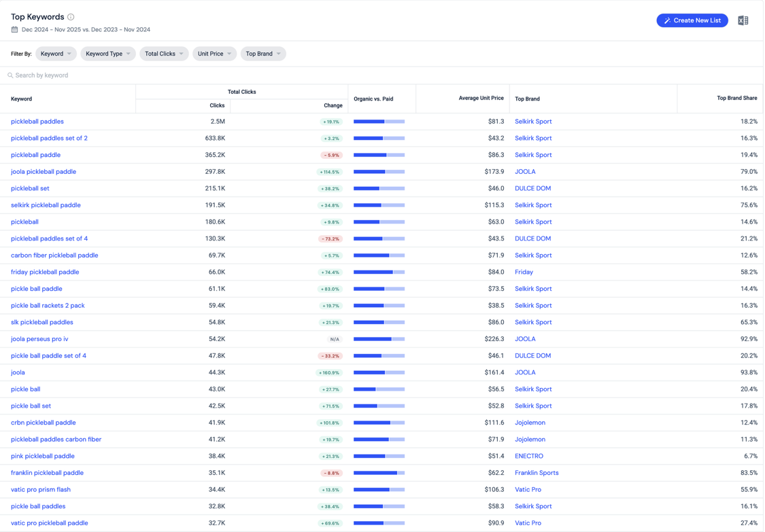Click the search magnifier icon
765x532 pixels.
(x=10, y=75)
